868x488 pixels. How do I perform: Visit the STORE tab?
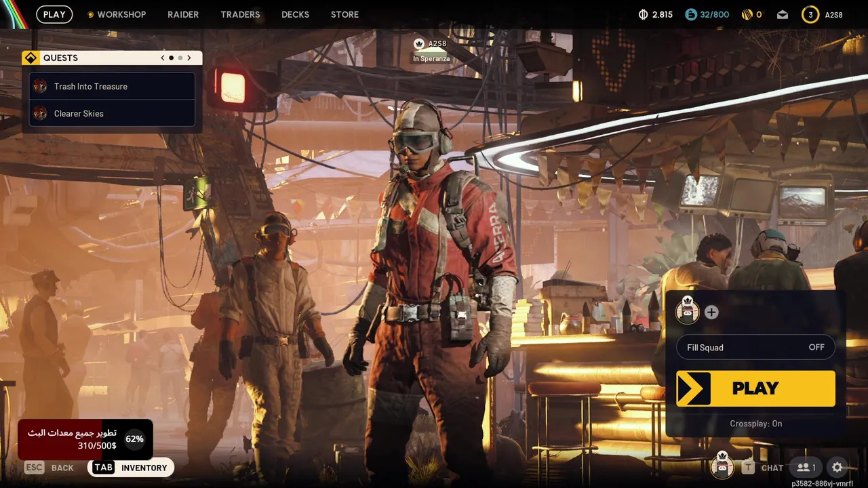(x=344, y=14)
